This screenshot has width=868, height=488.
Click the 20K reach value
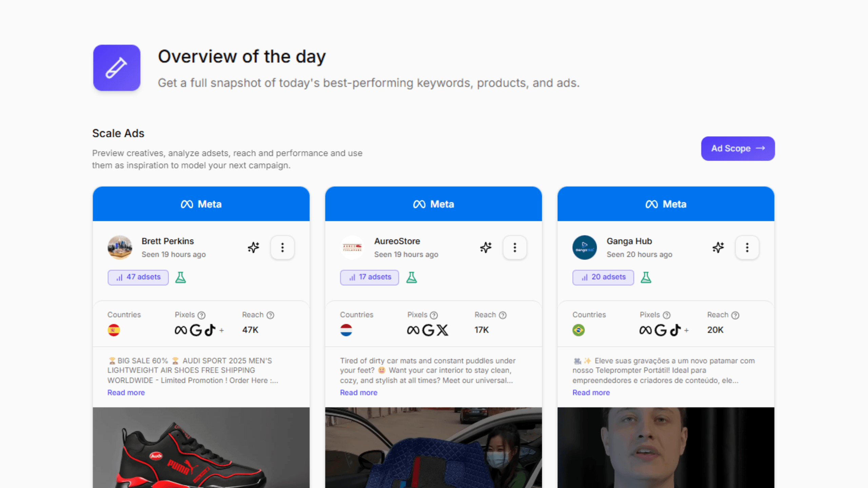click(x=715, y=330)
